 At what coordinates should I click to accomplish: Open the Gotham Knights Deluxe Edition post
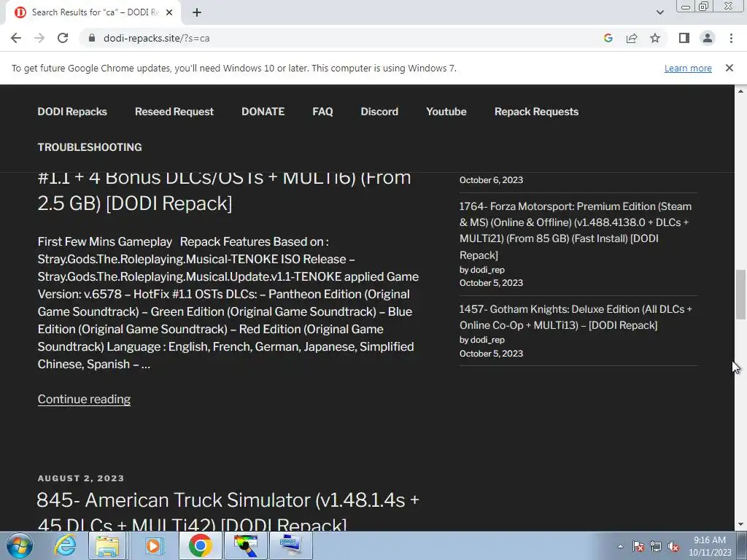pyautogui.click(x=576, y=317)
